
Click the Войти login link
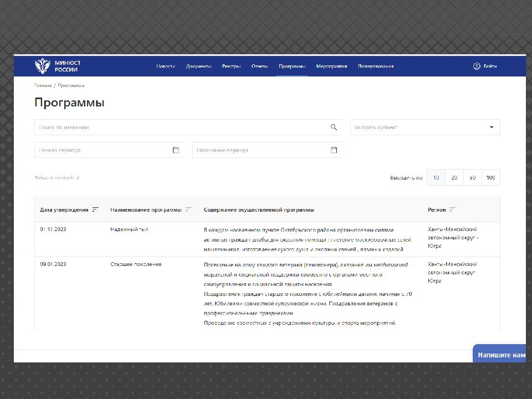coord(490,66)
